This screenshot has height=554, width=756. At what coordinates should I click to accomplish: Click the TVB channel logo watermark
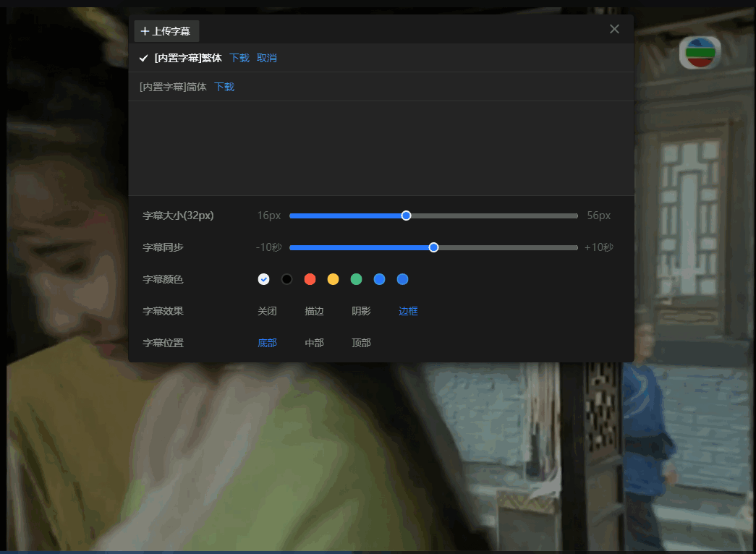click(x=699, y=52)
